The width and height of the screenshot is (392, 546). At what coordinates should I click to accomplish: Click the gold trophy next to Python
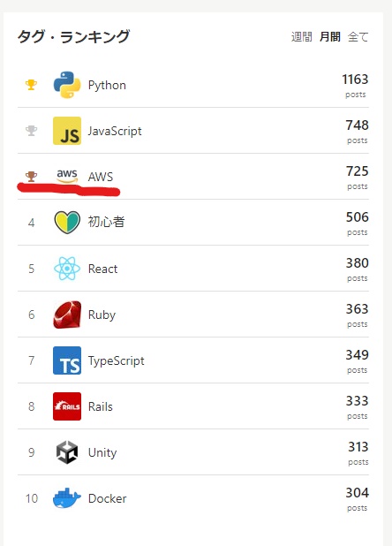click(x=31, y=85)
